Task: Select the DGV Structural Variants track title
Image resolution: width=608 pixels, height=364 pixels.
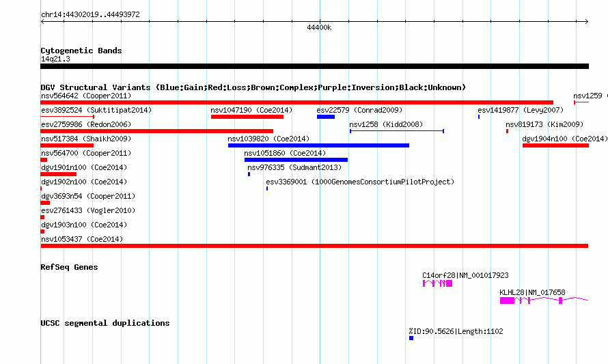Action: point(253,87)
